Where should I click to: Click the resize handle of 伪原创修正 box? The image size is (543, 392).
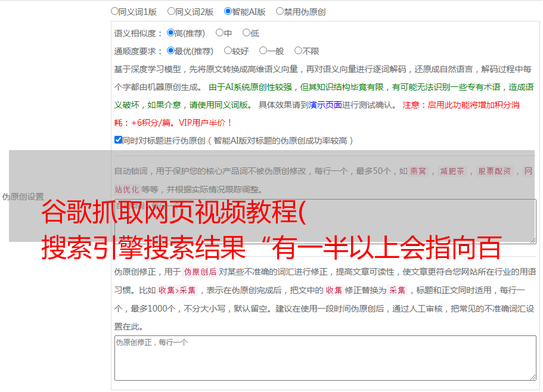coord(532,377)
